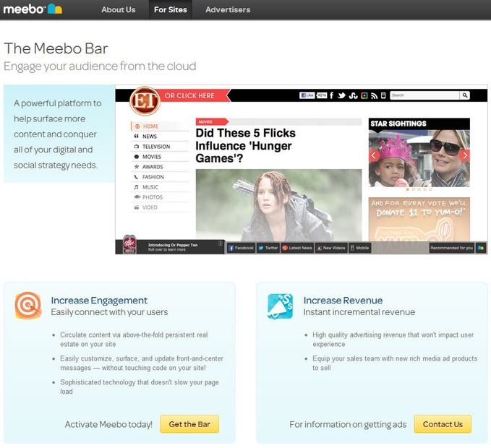Click the Dr Pepper ad info icon
491x448 pixels.
[220, 243]
